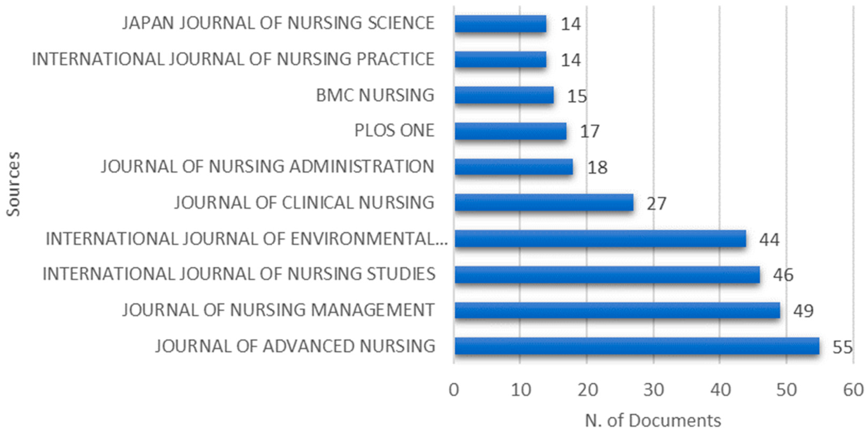Click the data label 49
This screenshot has height=435, width=868.
click(803, 311)
